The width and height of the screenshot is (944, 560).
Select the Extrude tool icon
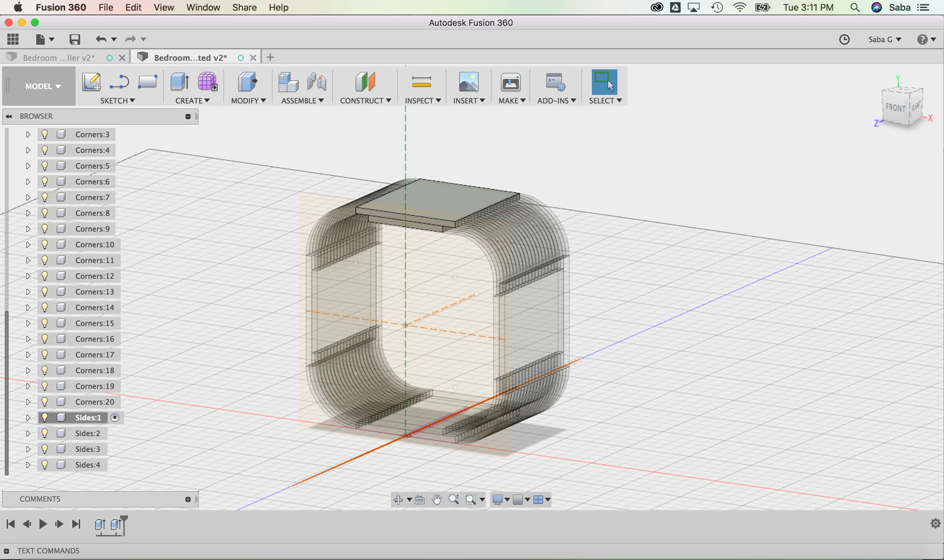click(179, 82)
